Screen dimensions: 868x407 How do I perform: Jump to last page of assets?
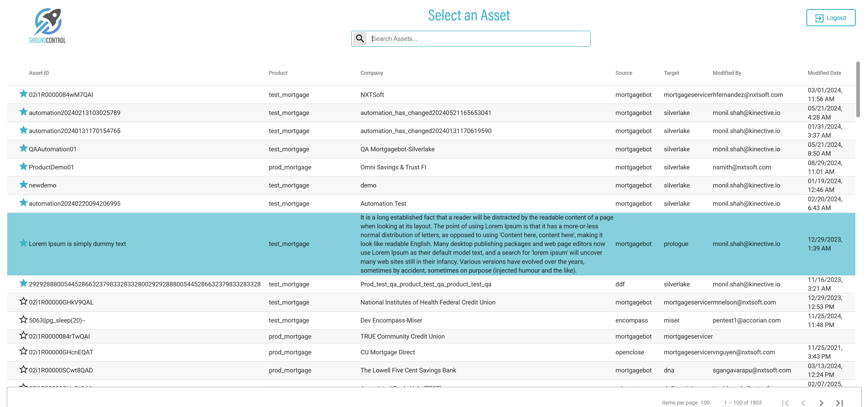[839, 402]
